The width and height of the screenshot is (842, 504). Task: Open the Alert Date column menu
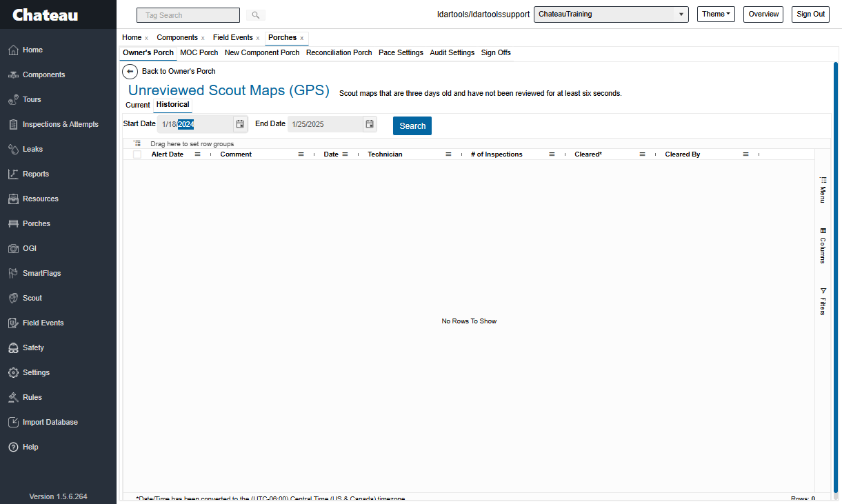click(197, 154)
